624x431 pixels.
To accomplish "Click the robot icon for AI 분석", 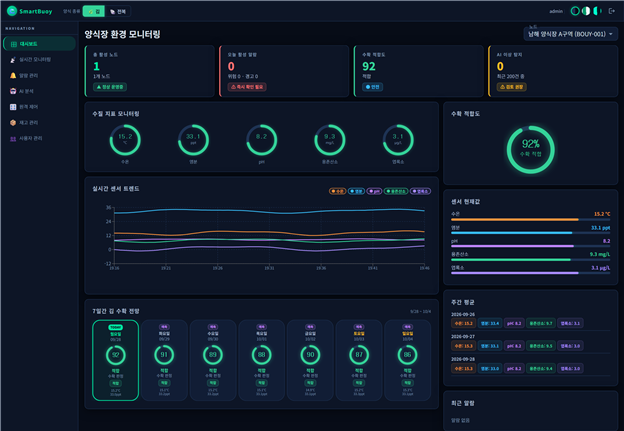I will 13,91.
